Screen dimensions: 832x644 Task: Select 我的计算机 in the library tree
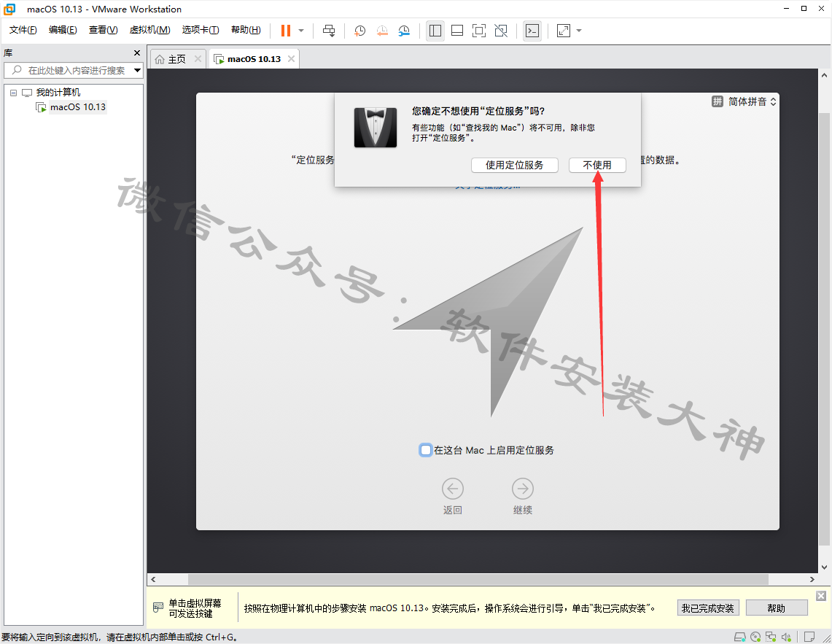pyautogui.click(x=58, y=93)
